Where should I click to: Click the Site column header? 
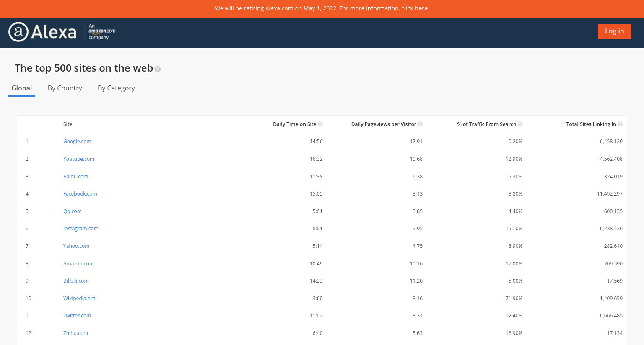(x=68, y=124)
